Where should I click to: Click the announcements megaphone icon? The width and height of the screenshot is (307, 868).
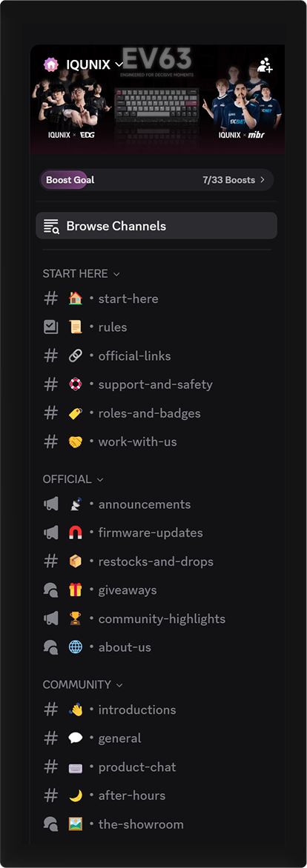[x=51, y=504]
